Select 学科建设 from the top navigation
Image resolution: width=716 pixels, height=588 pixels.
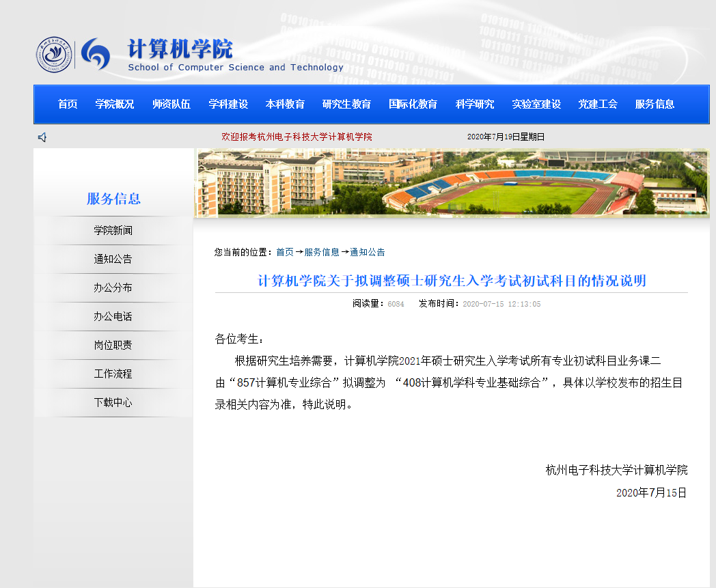pos(228,104)
